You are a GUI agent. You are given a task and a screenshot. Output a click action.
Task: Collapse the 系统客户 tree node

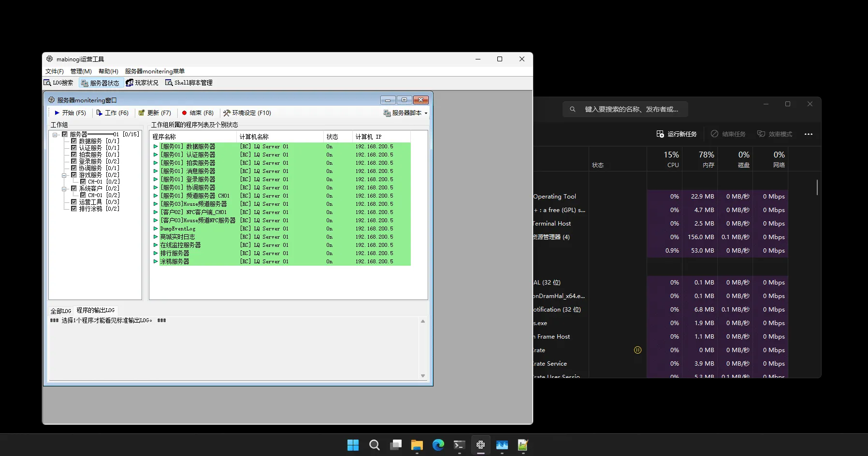tap(64, 189)
